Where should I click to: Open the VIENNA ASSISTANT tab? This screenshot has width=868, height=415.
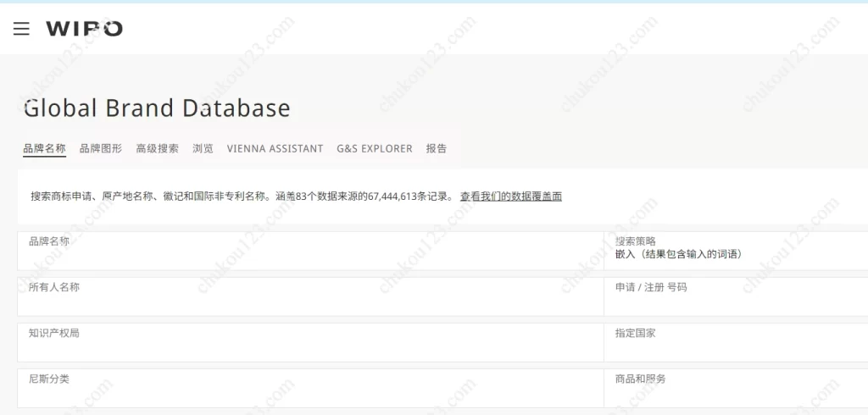pyautogui.click(x=275, y=148)
